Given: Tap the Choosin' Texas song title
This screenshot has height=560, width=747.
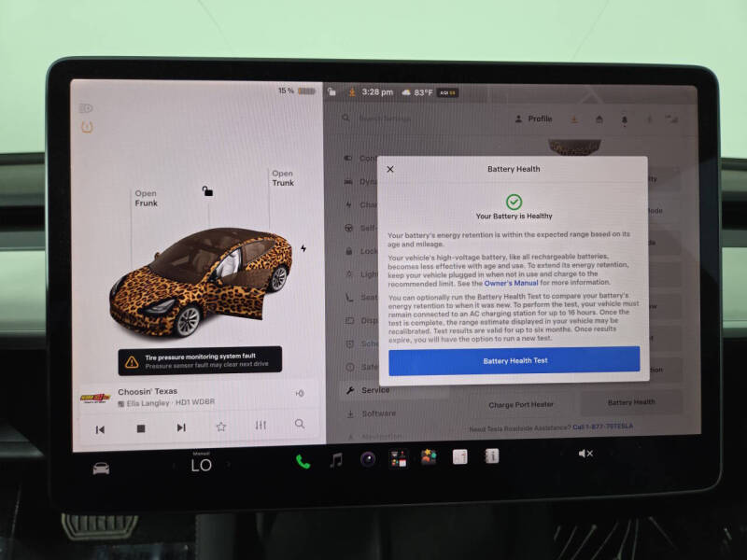Looking at the screenshot, I should point(148,391).
